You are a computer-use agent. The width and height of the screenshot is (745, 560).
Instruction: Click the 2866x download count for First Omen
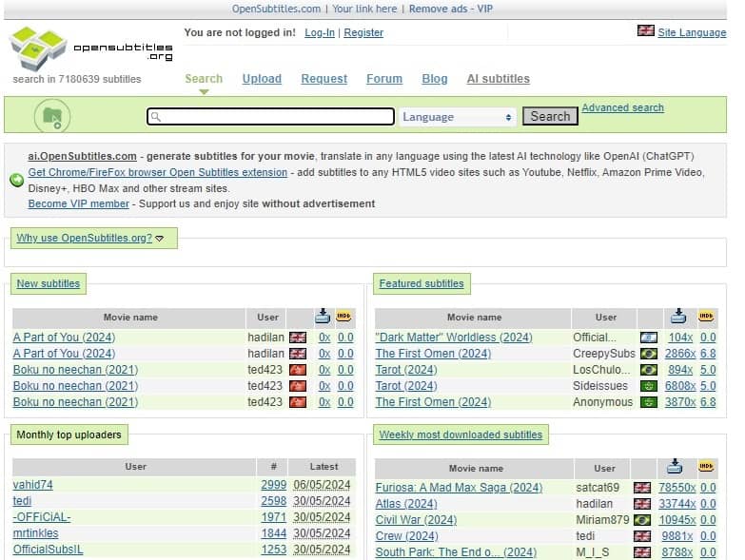point(680,354)
